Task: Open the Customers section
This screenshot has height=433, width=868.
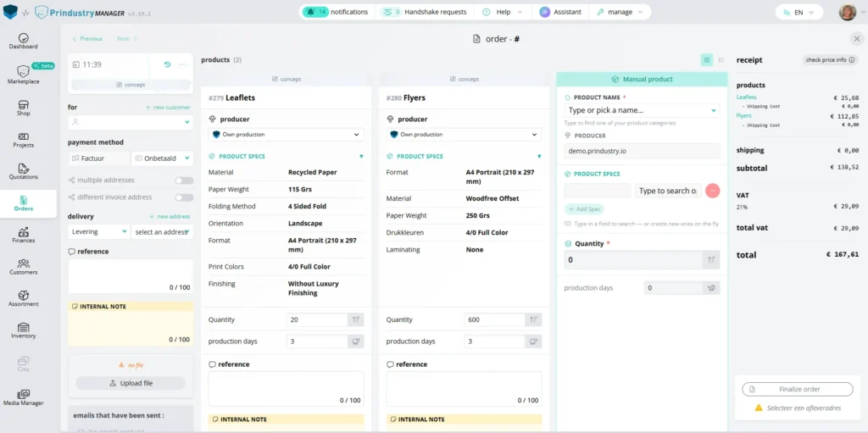Action: 23,267
